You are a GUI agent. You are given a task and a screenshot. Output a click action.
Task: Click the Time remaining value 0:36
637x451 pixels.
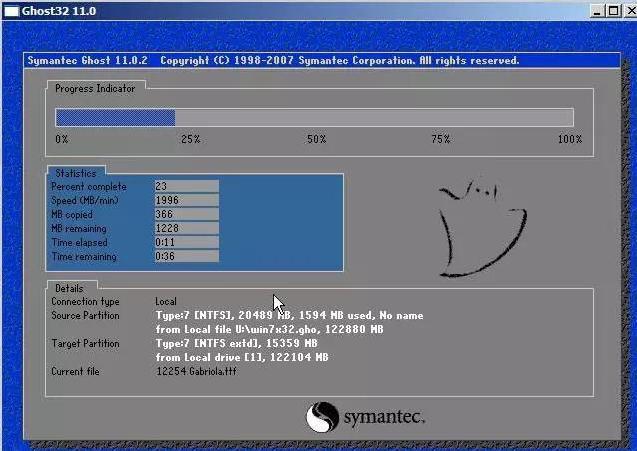point(186,256)
